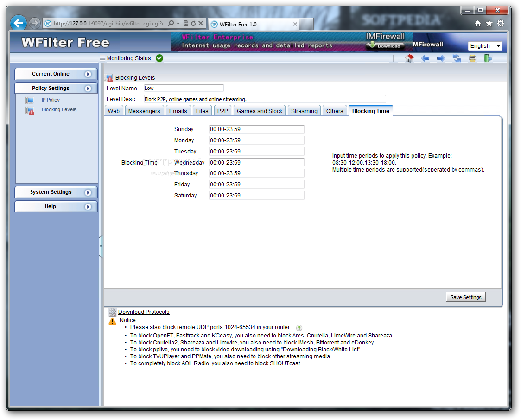
Task: Open browser tools gear icon
Action: (x=501, y=23)
